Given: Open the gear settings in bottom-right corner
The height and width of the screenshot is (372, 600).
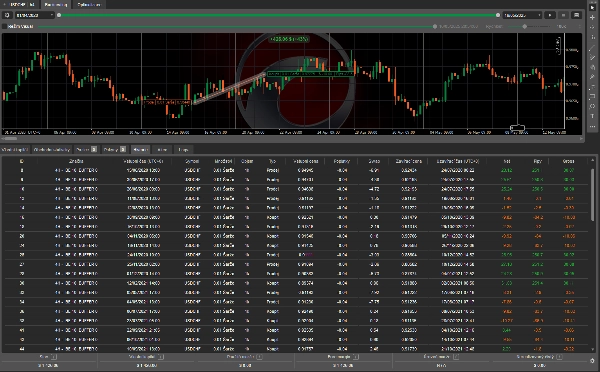Looking at the screenshot, I should click(x=592, y=361).
